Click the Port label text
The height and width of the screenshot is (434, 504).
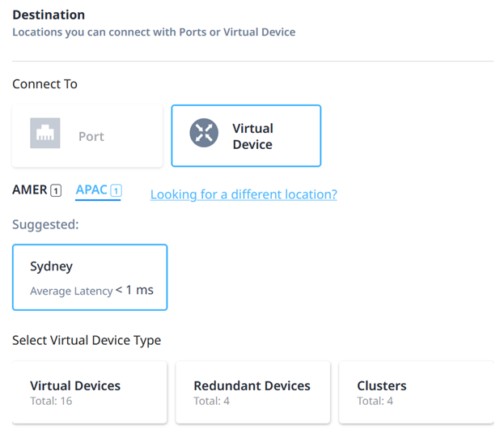pos(91,136)
